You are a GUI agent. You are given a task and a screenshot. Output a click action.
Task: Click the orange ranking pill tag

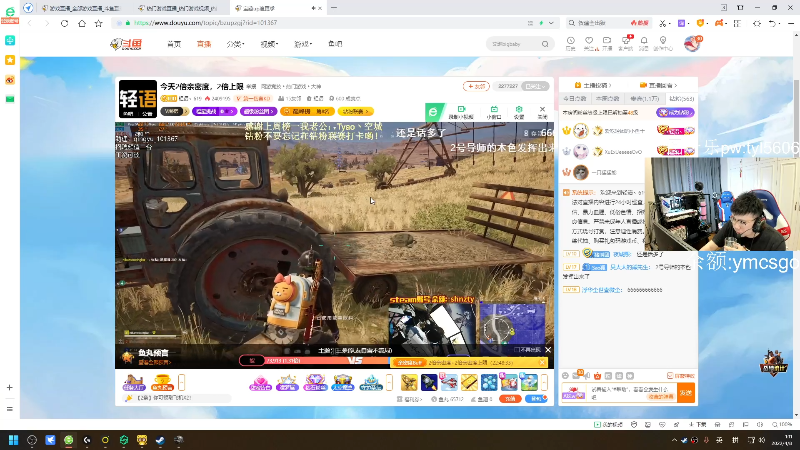coord(307,111)
